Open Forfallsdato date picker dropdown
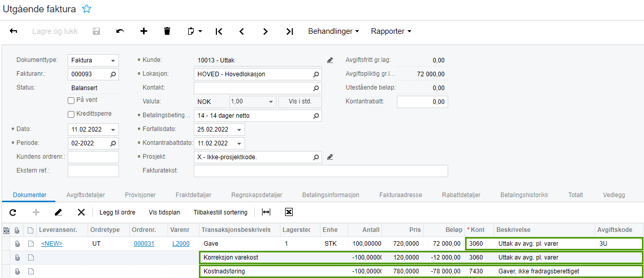The image size is (644, 278). tap(239, 130)
